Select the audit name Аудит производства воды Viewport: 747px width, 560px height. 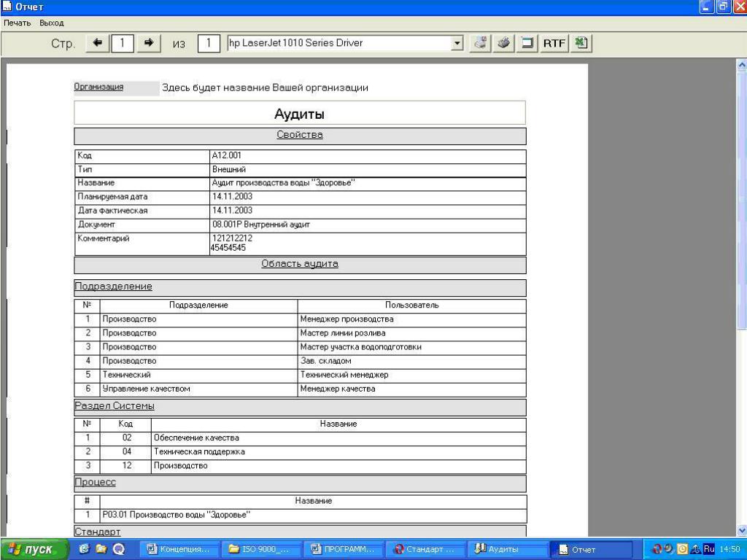pyautogui.click(x=284, y=183)
